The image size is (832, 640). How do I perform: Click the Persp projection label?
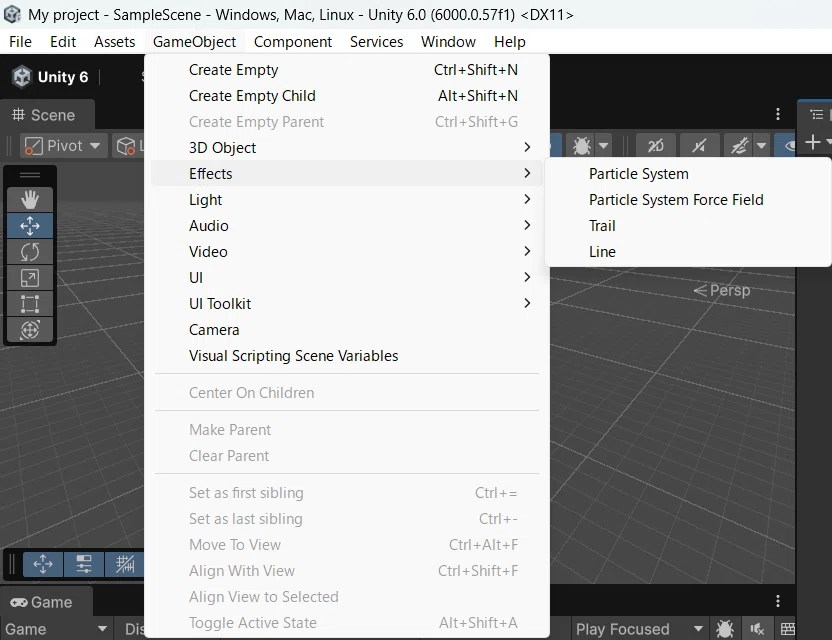pos(722,290)
